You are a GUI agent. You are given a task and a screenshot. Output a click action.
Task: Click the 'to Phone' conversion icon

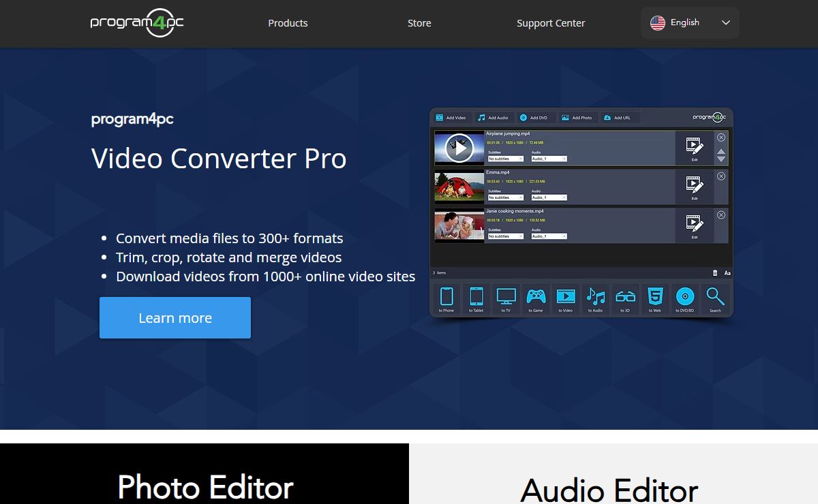coord(446,298)
